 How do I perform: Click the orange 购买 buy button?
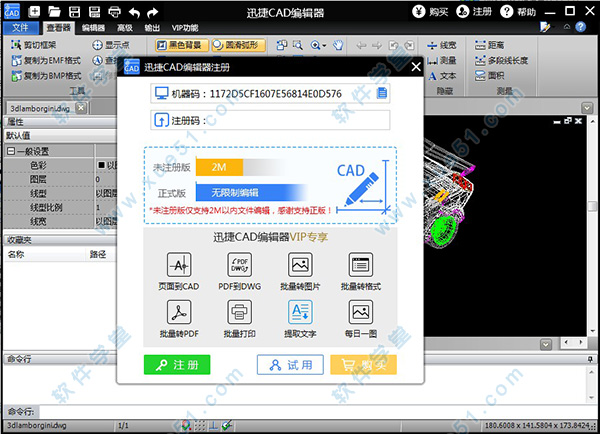tap(364, 364)
